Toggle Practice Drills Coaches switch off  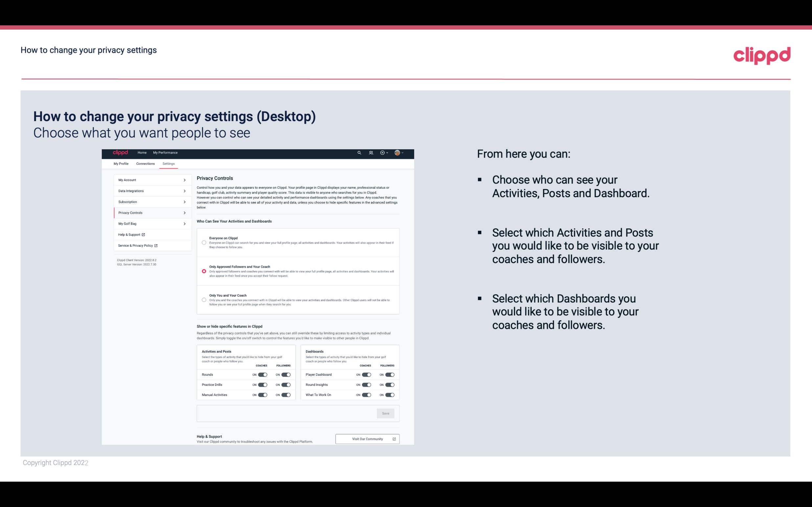[262, 384]
